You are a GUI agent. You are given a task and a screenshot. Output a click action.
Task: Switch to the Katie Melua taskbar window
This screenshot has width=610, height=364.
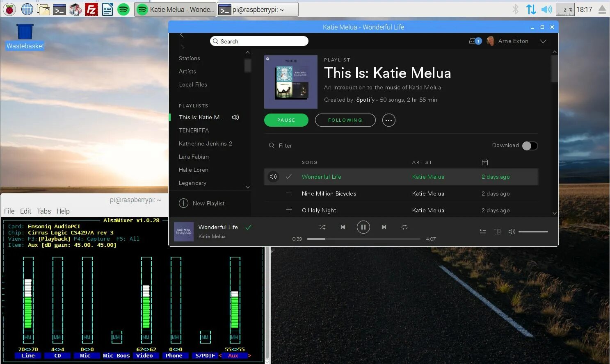[175, 9]
